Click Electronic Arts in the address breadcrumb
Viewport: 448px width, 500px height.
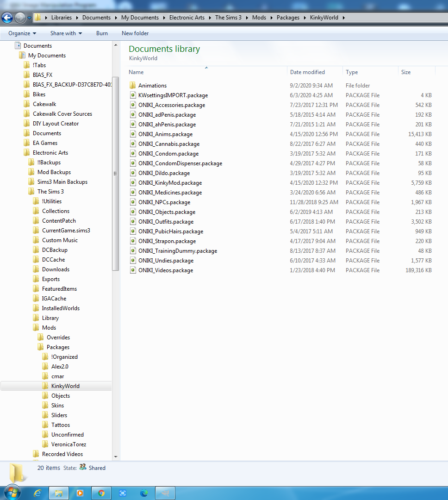187,18
